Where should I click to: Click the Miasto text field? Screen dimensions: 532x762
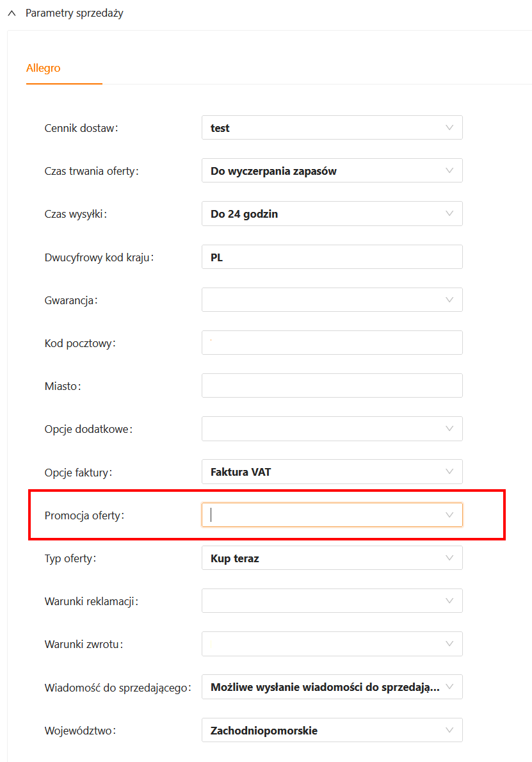point(332,386)
